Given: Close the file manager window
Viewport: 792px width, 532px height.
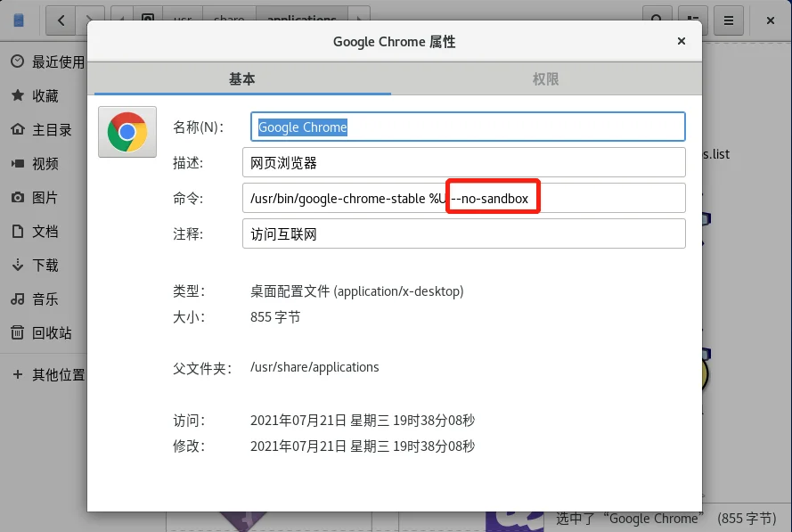Looking at the screenshot, I should pos(771,20).
